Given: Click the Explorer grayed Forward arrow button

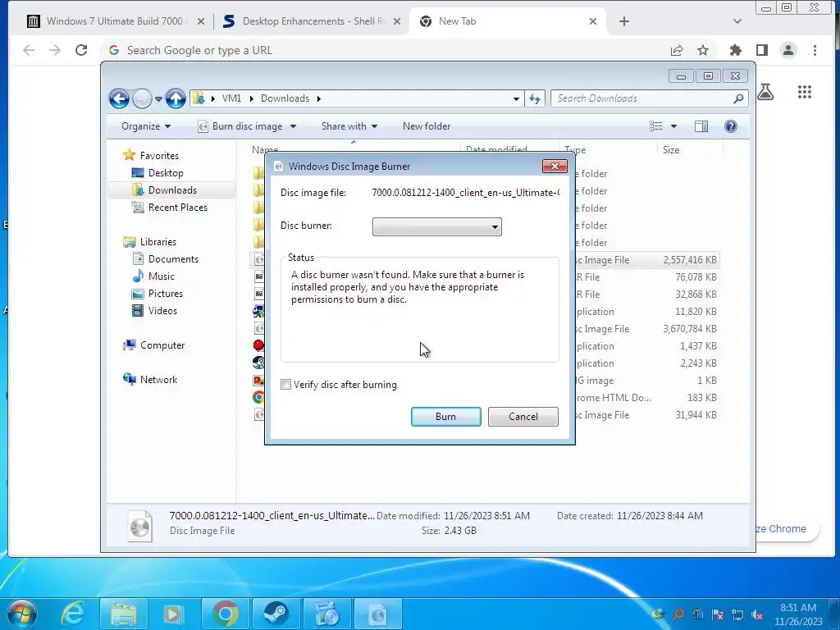Looking at the screenshot, I should coord(142,98).
